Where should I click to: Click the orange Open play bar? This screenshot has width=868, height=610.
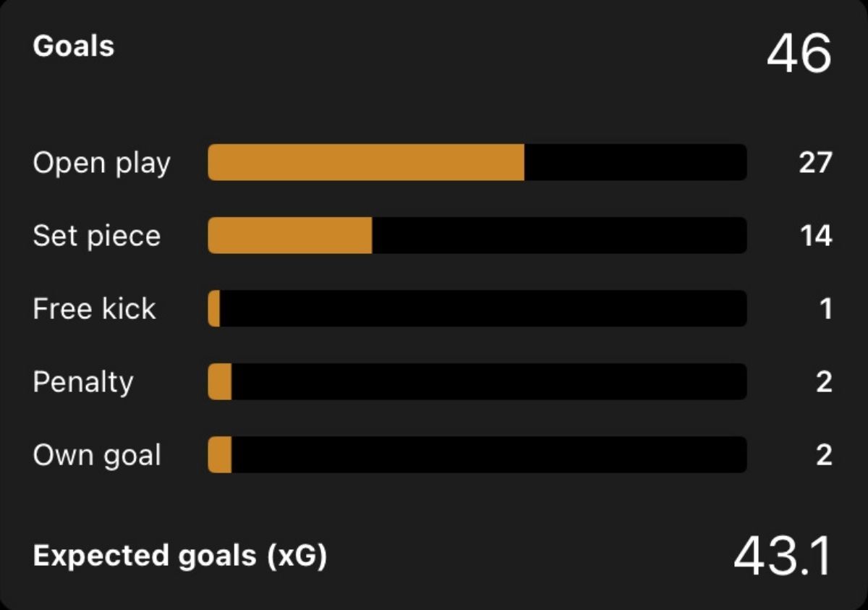pyautogui.click(x=366, y=162)
